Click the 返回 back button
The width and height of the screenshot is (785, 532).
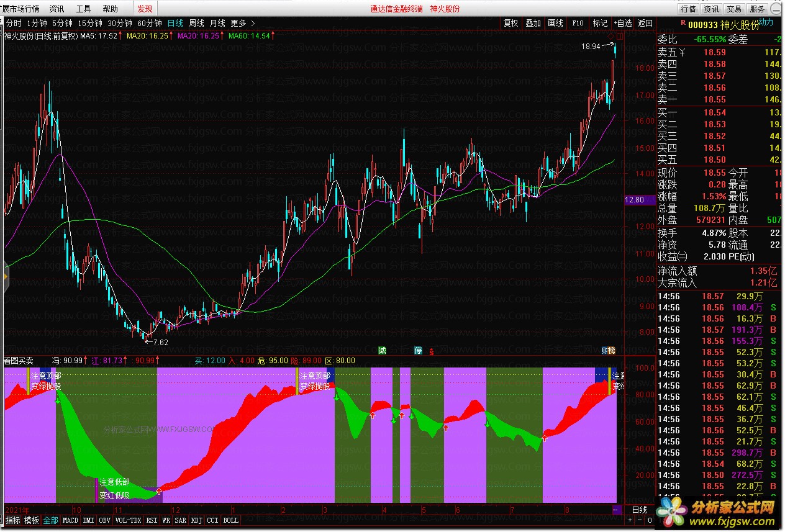coord(645,23)
